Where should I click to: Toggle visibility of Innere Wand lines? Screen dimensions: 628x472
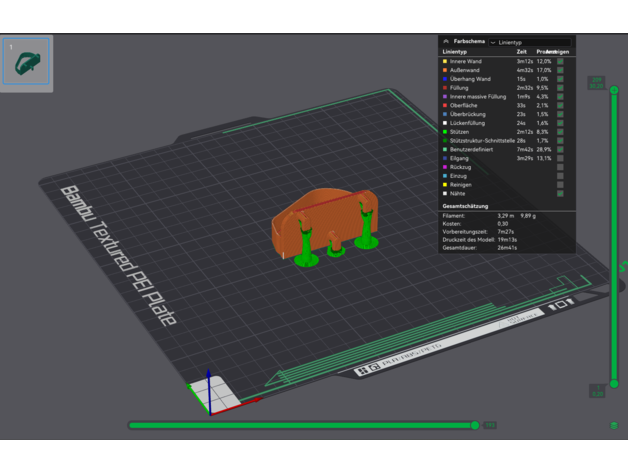tap(561, 61)
